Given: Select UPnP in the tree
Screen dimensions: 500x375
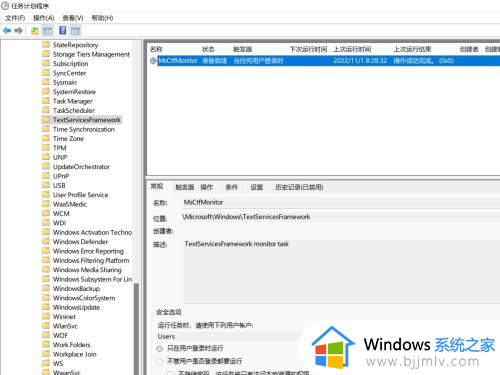Looking at the screenshot, I should [61, 176].
